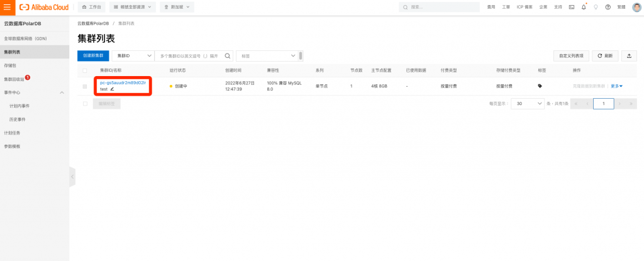Select all clusters with header checkbox
This screenshot has height=261, width=644.
click(85, 70)
